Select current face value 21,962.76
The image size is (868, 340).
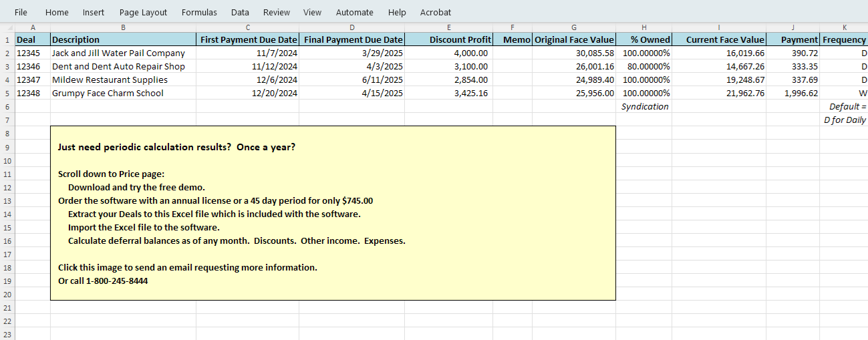pos(719,93)
